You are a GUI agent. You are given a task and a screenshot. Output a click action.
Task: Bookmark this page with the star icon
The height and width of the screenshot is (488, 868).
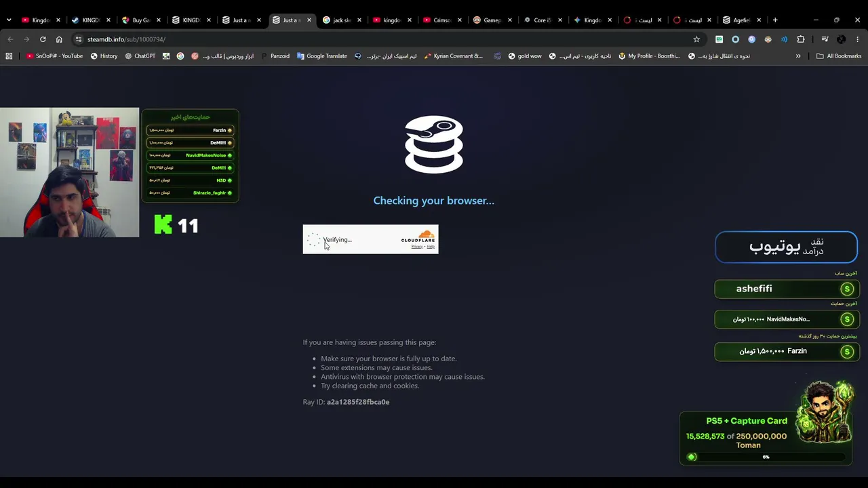coord(696,39)
